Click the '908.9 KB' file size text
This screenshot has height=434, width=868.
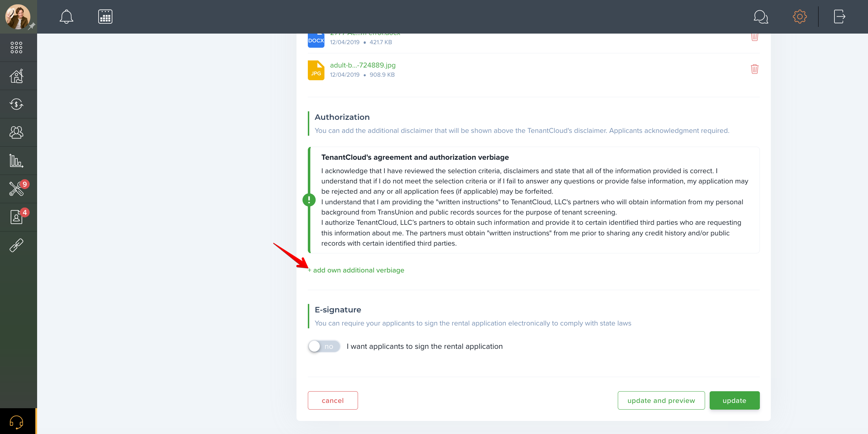pyautogui.click(x=382, y=75)
